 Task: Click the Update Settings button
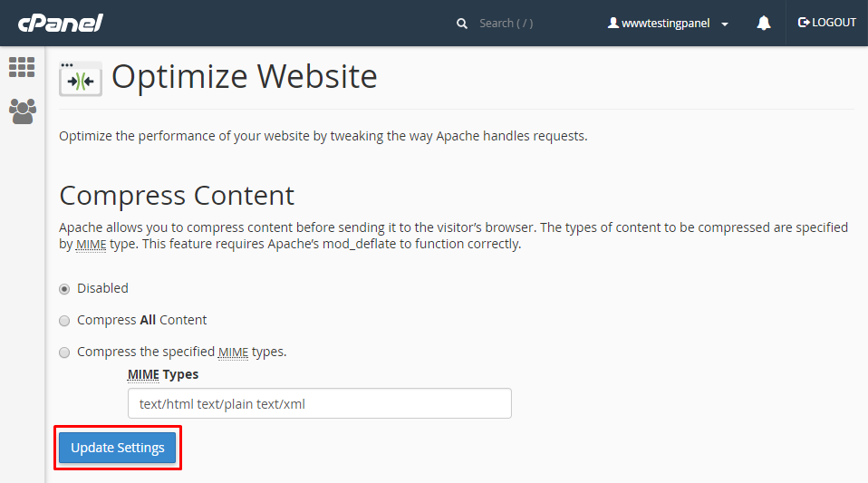tap(118, 448)
